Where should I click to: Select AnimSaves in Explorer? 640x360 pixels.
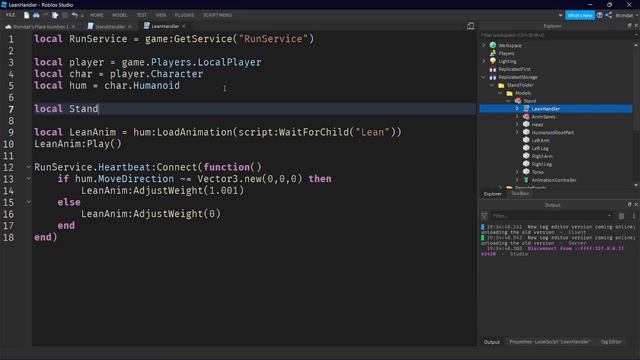click(543, 117)
